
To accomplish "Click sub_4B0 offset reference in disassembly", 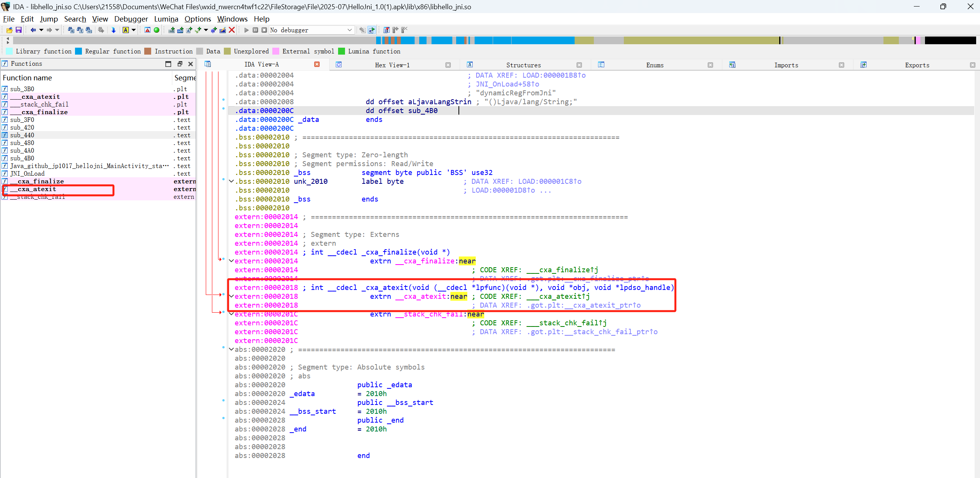I will pyautogui.click(x=422, y=111).
